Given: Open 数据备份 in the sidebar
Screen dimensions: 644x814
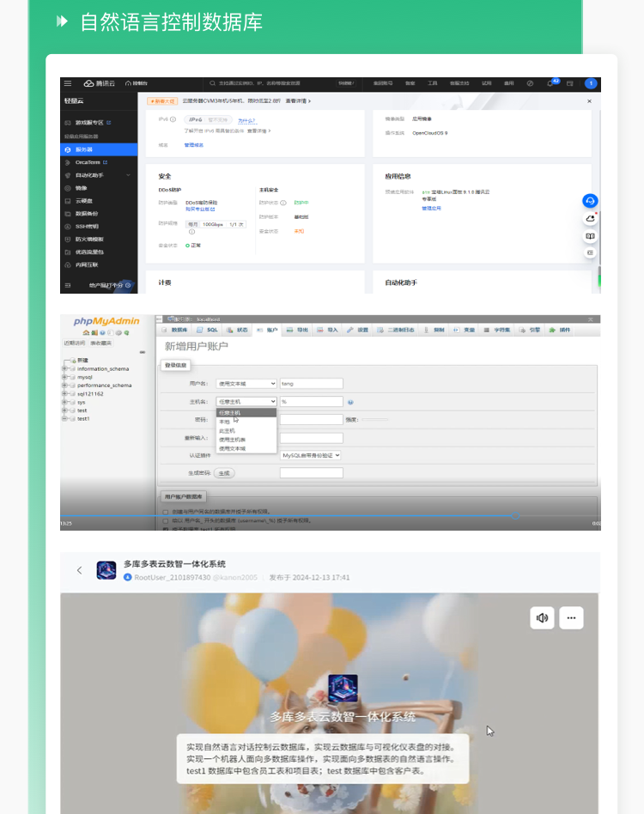Looking at the screenshot, I should click(x=86, y=214).
